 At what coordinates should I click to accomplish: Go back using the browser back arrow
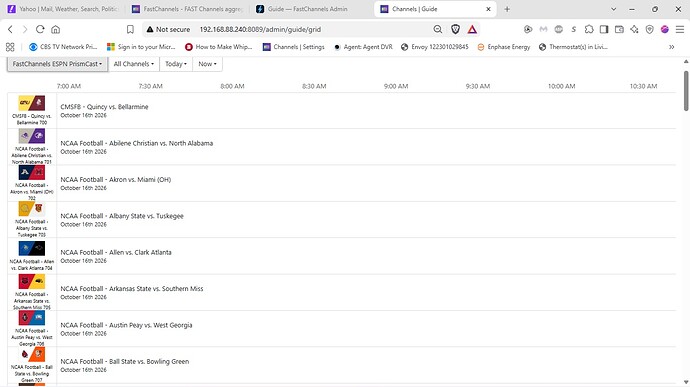coord(10,29)
